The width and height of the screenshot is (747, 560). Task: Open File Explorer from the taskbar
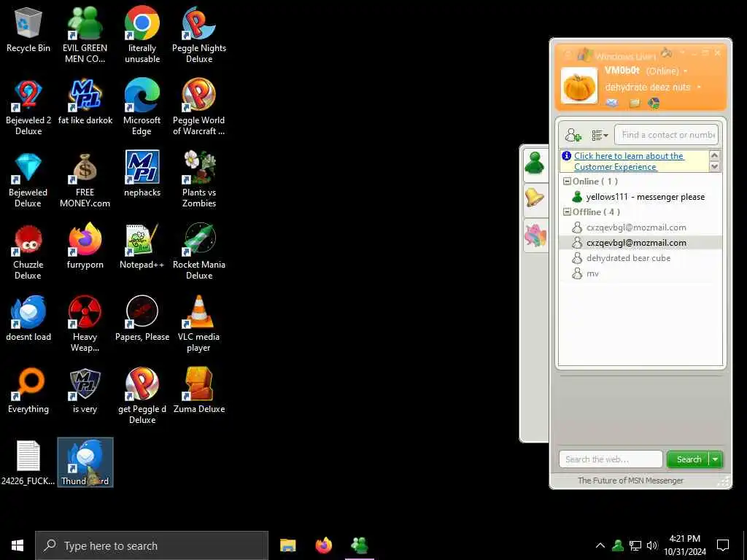pyautogui.click(x=287, y=545)
